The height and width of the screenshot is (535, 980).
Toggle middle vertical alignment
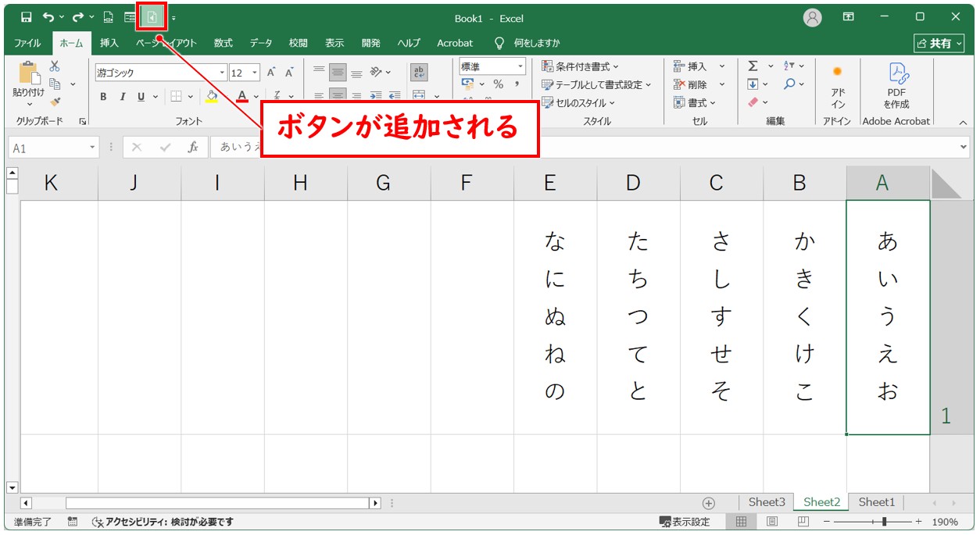tap(338, 72)
